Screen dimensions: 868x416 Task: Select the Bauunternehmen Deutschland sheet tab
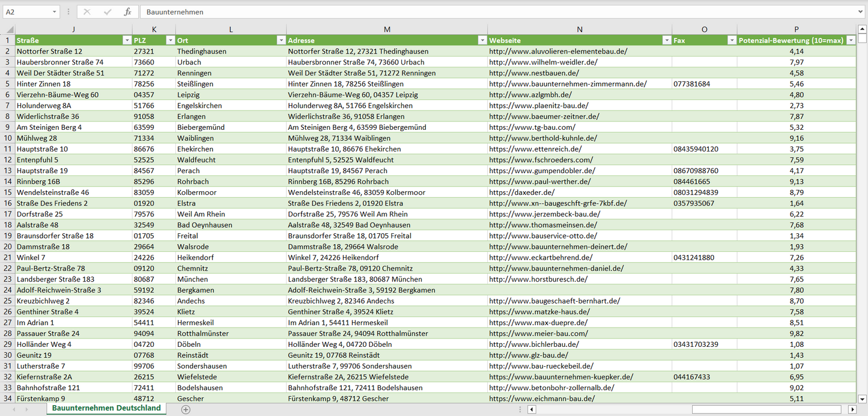click(106, 408)
